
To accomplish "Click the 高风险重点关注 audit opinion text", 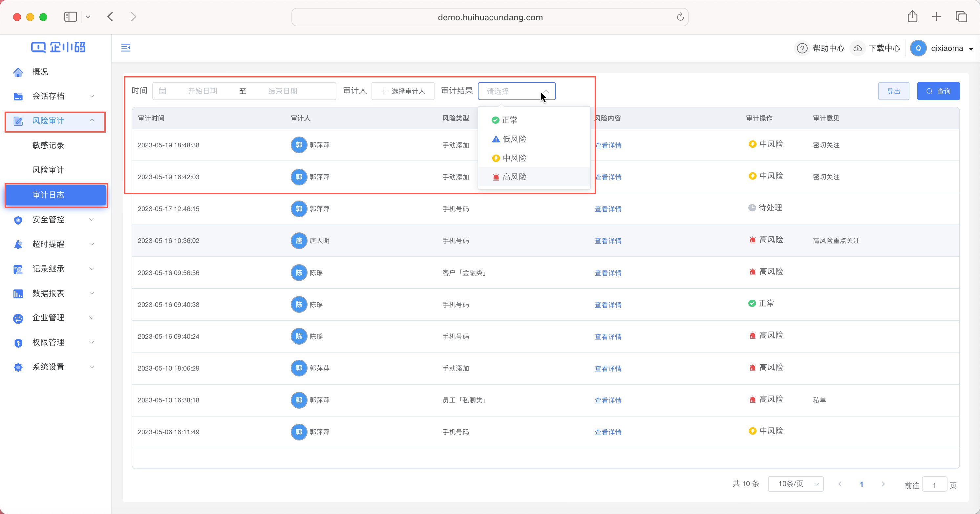I will tap(836, 241).
